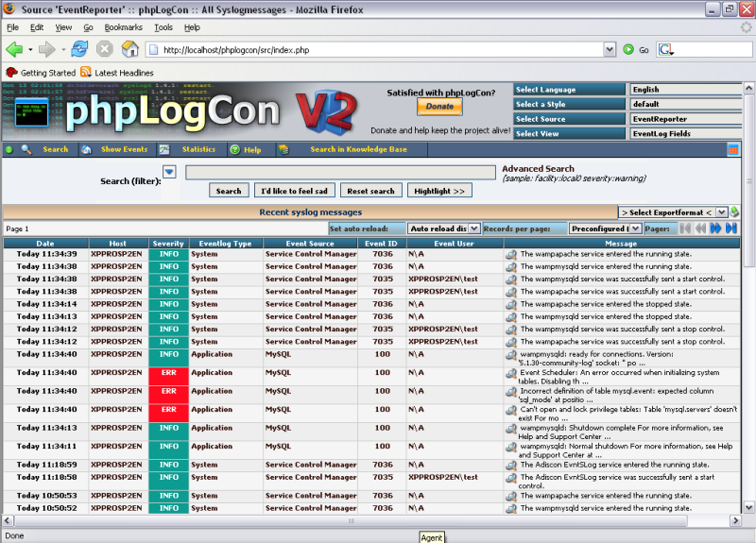Click the Reset search button
756x543 pixels.
point(370,191)
